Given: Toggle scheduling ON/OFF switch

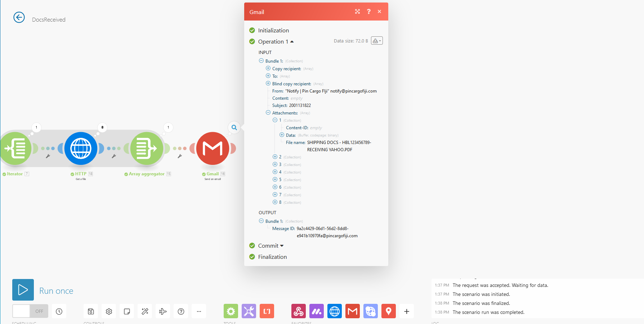Looking at the screenshot, I should point(30,311).
